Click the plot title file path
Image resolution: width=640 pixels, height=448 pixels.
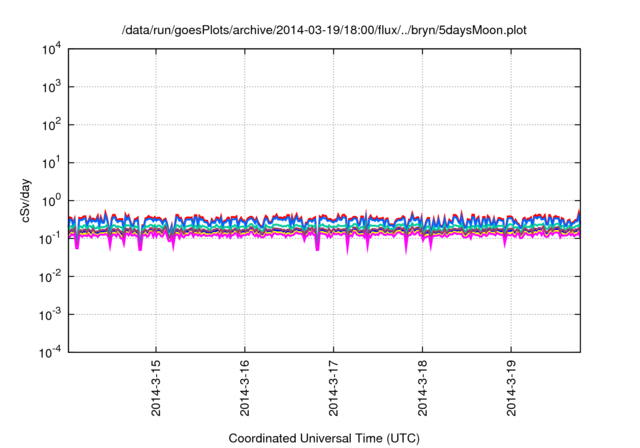[325, 30]
